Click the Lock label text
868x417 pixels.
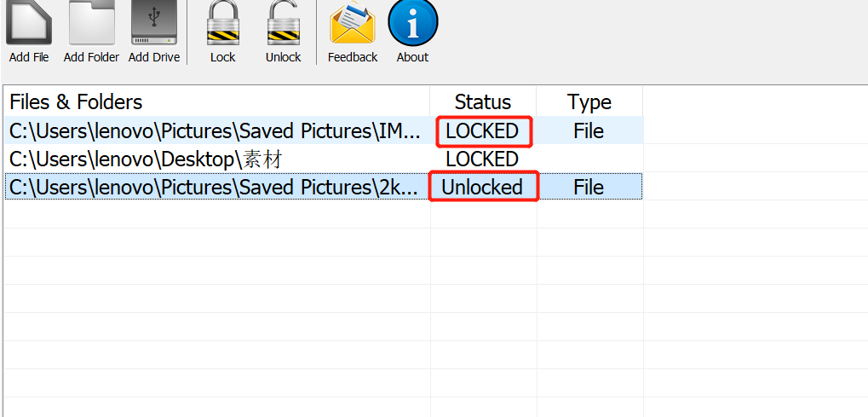point(222,57)
